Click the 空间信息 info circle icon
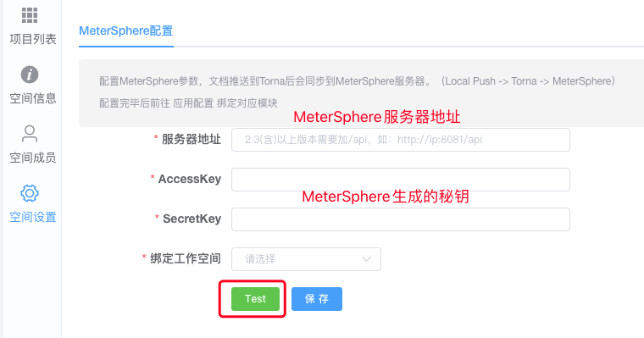This screenshot has width=644, height=338. click(30, 75)
